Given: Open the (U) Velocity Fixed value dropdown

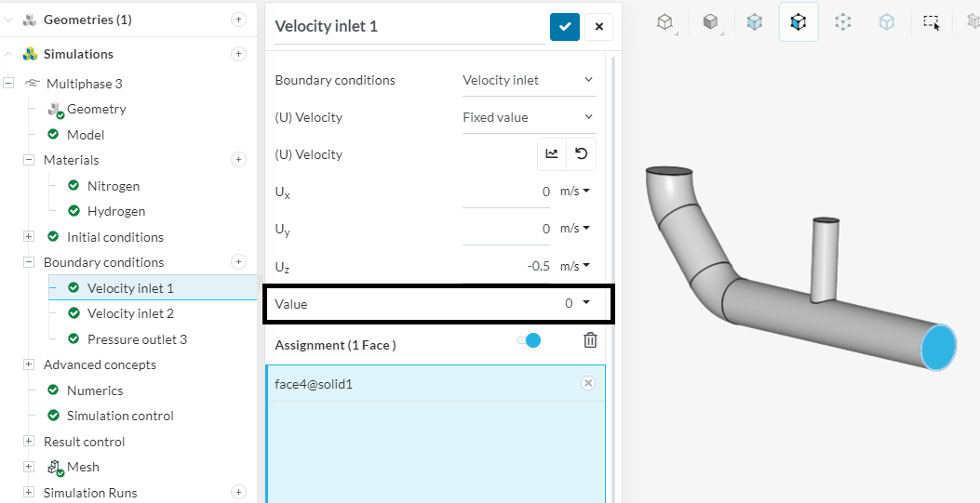Looking at the screenshot, I should click(x=529, y=117).
